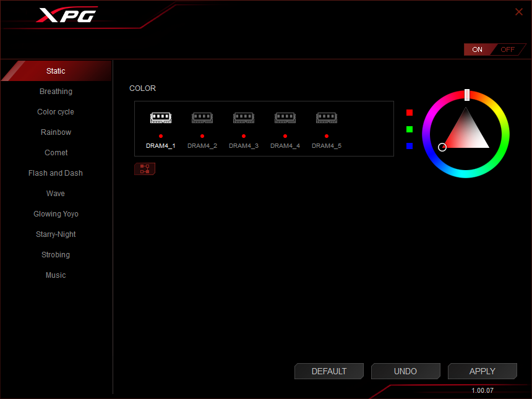The image size is (532, 399).
Task: Choose the Static lighting mode
Action: pos(56,71)
